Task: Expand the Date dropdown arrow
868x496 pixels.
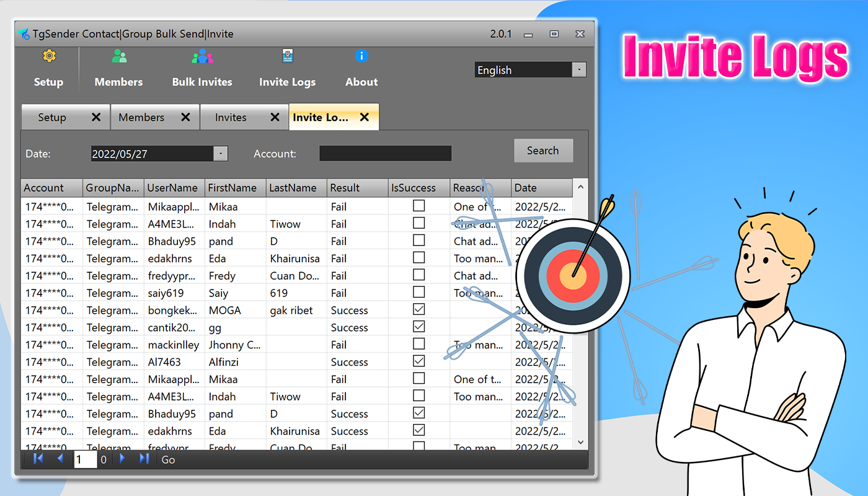Action: tap(220, 154)
